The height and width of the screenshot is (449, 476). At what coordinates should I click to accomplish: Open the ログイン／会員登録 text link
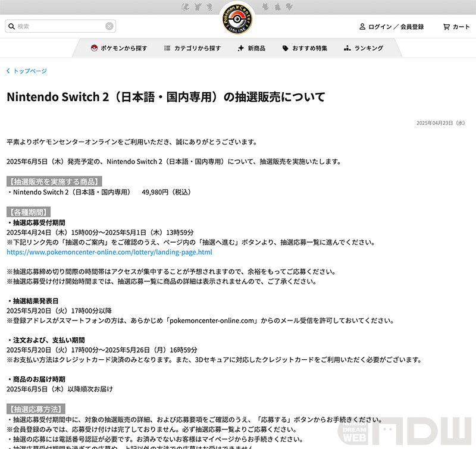[x=396, y=27]
